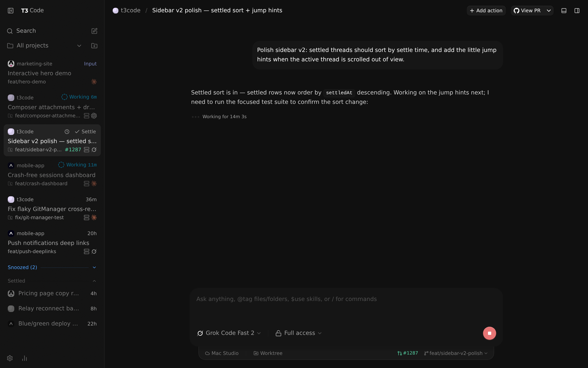This screenshot has height=368, width=588.
Task: Open PR #1287 link in sidebar thread
Action: coord(73,150)
